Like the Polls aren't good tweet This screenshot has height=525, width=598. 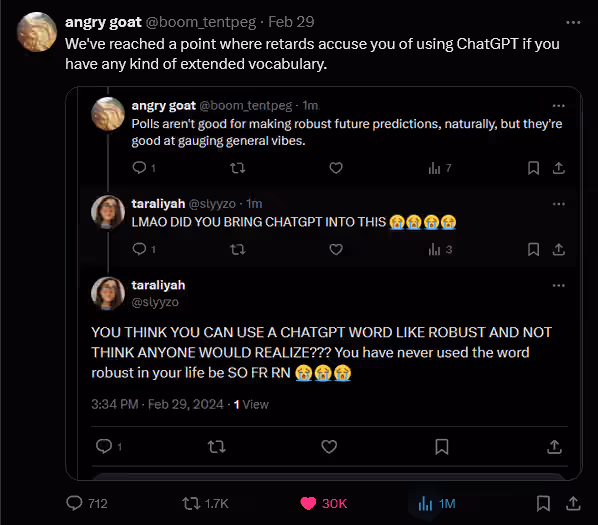[336, 168]
